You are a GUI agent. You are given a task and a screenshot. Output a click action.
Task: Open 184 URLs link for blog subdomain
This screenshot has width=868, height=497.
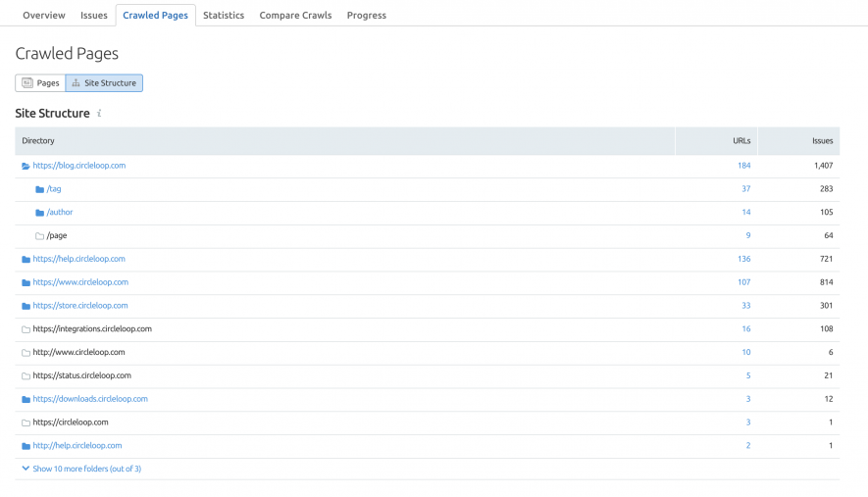point(744,166)
